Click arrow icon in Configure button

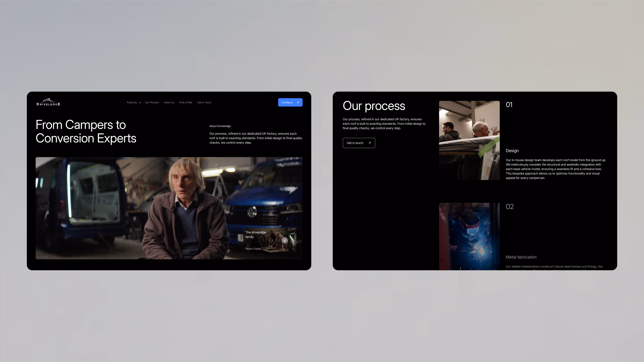[x=298, y=102]
